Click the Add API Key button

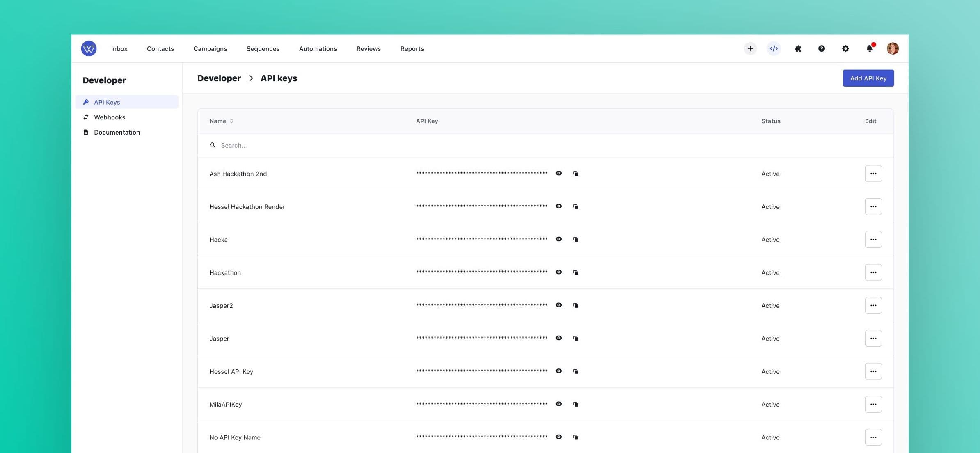pyautogui.click(x=868, y=78)
